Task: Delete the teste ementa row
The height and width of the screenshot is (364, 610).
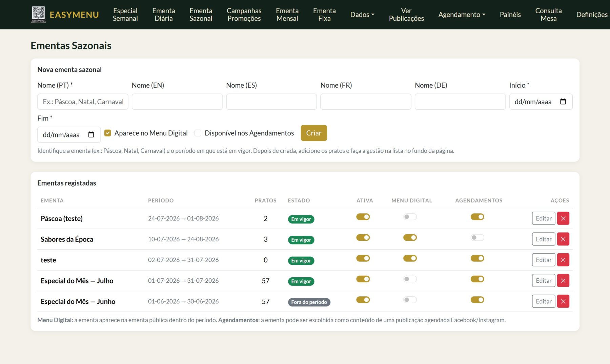Action: (x=563, y=260)
